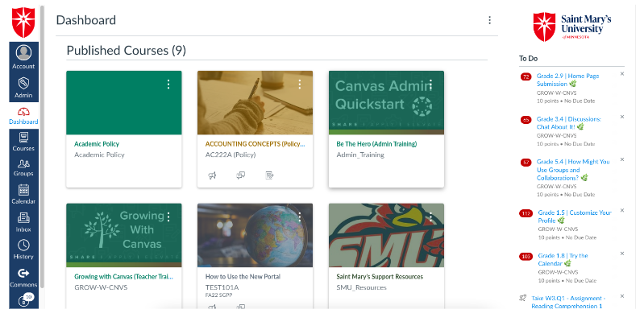This screenshot has width=644, height=330.
Task: Click the AC222A (Policy) course code text
Action: 231,155
